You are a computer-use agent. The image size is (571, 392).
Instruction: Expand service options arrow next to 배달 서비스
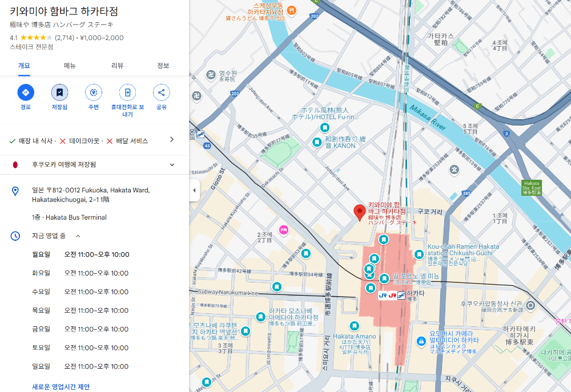(172, 139)
